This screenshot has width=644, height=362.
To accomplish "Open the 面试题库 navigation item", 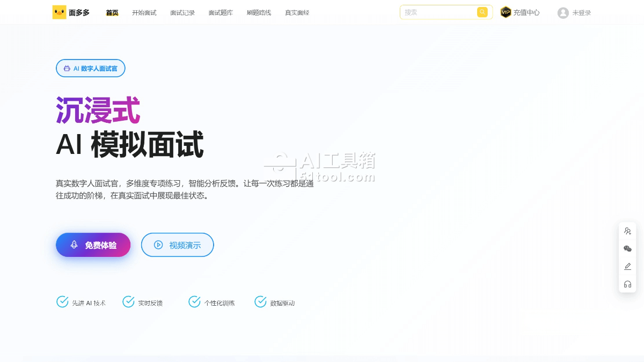I will pyautogui.click(x=221, y=13).
